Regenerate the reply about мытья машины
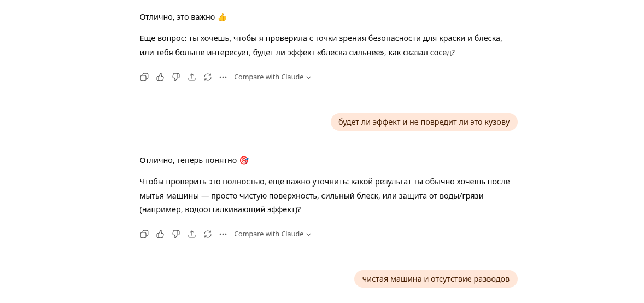Screen dimensions: 644x303 click(208, 234)
